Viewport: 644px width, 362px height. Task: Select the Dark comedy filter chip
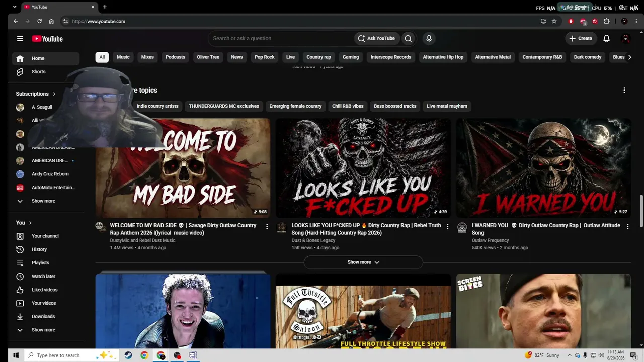coord(588,57)
